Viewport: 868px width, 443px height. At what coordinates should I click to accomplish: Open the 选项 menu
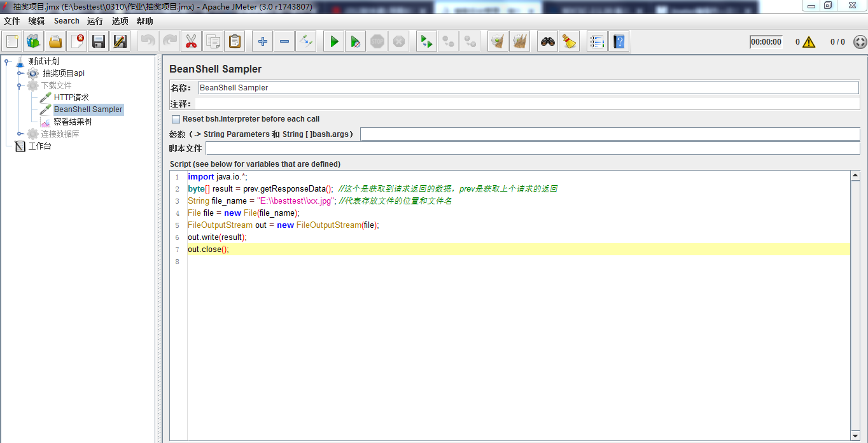tap(120, 21)
